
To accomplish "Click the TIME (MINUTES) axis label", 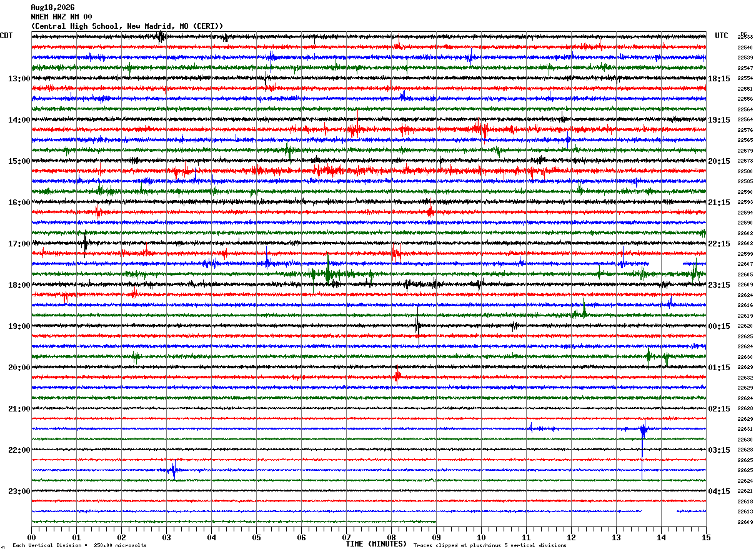I will pos(376,544).
